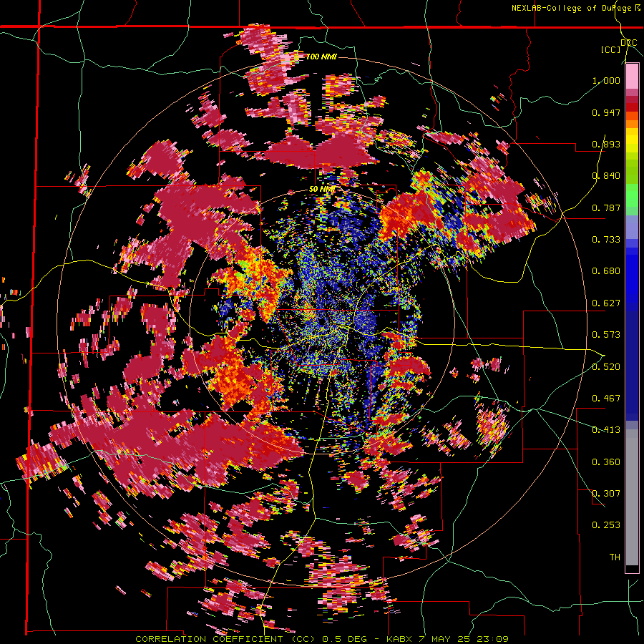Click the radar site center at KABX

322,321
